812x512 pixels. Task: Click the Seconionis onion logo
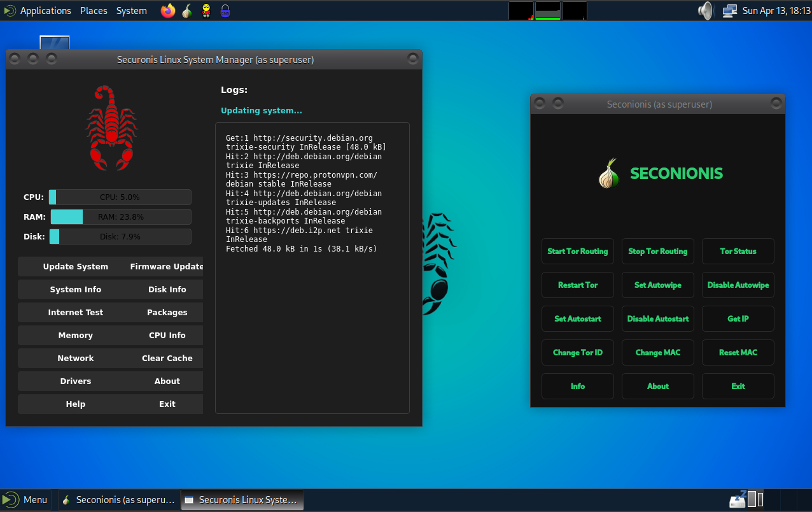(608, 173)
